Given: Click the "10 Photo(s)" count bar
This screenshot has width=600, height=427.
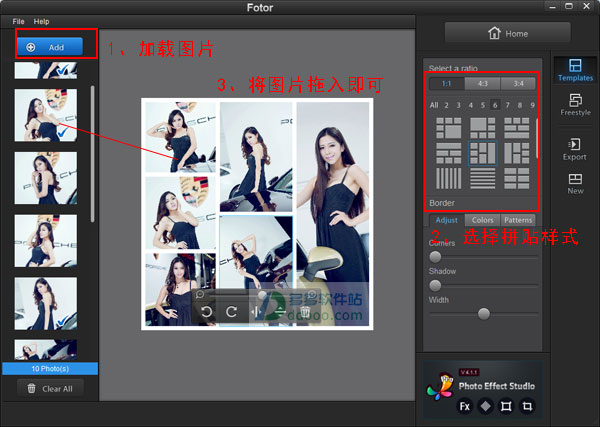Looking at the screenshot, I should [50, 368].
